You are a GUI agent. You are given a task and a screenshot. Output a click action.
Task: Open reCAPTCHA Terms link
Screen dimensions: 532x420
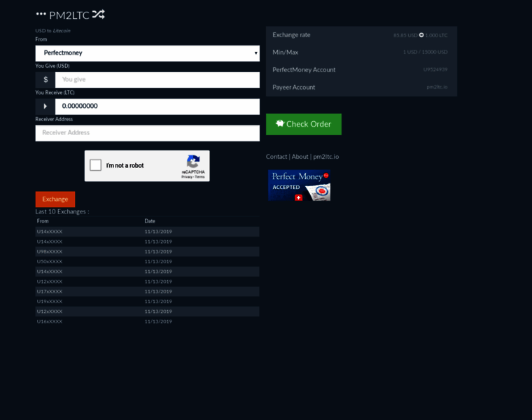[199, 177]
